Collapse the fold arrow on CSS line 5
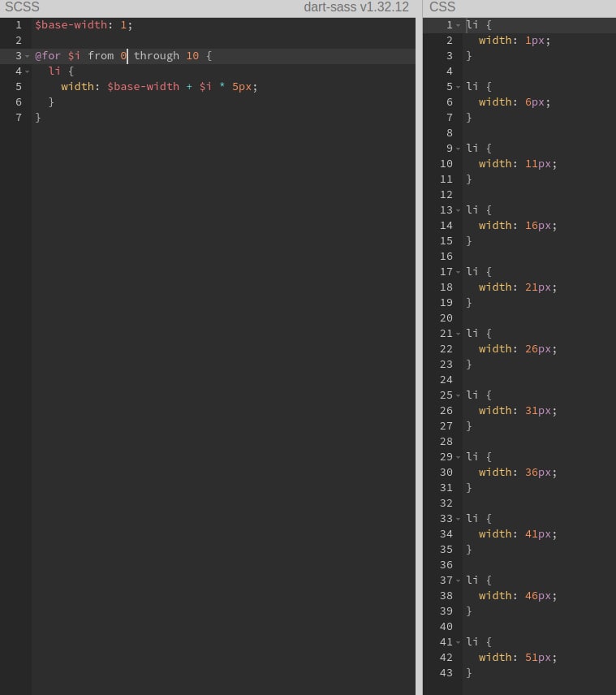Screen dimensions: 616x695 [x=459, y=87]
